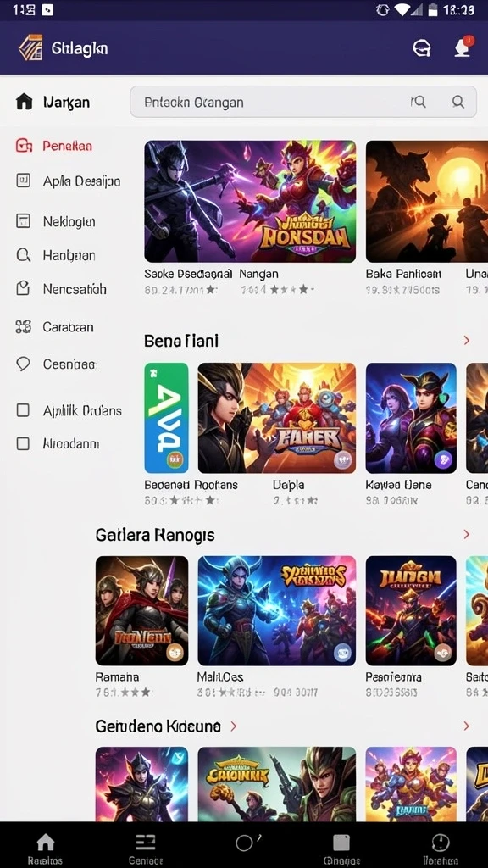Click the speech bubble icon beside Cesnitee
Screen dimensions: 488x868
tap(23, 364)
